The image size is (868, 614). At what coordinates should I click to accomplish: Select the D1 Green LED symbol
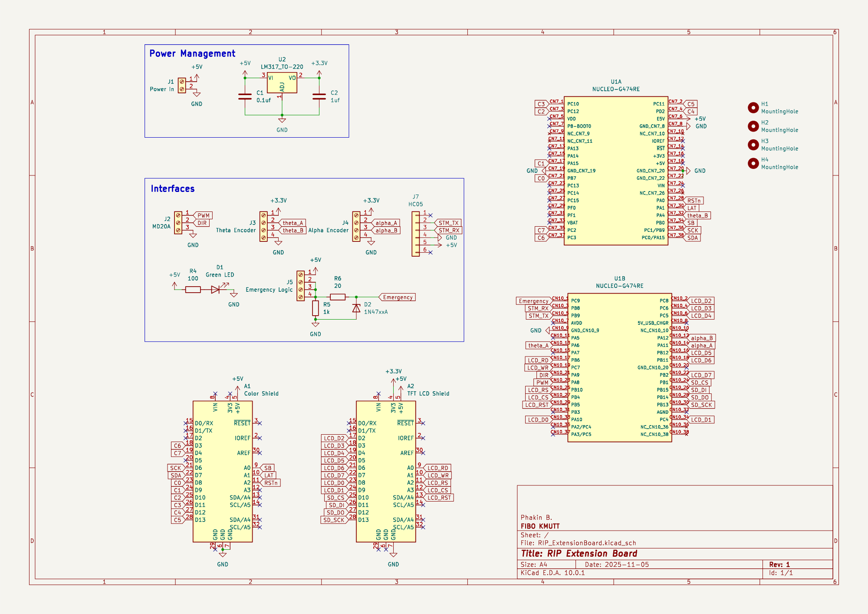[216, 290]
